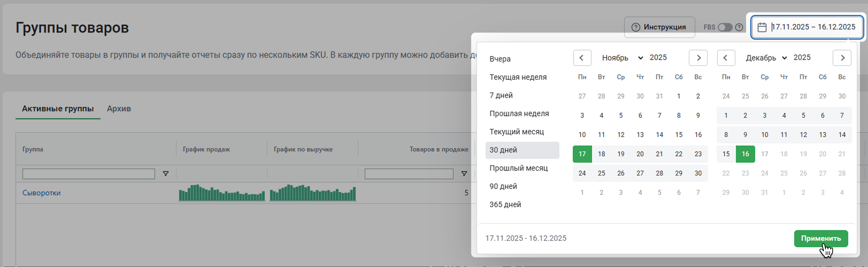
Task: Go to next month in November calendar
Action: click(x=698, y=58)
